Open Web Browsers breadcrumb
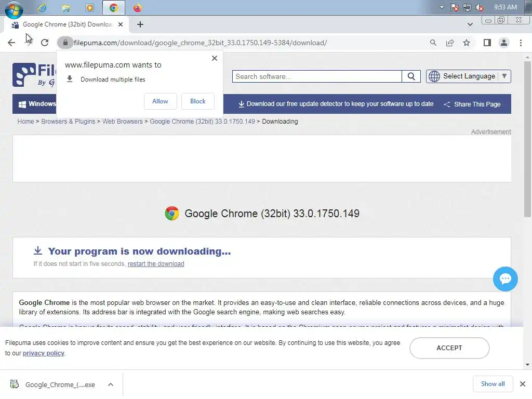Image resolution: width=532 pixels, height=399 pixels. point(123,122)
